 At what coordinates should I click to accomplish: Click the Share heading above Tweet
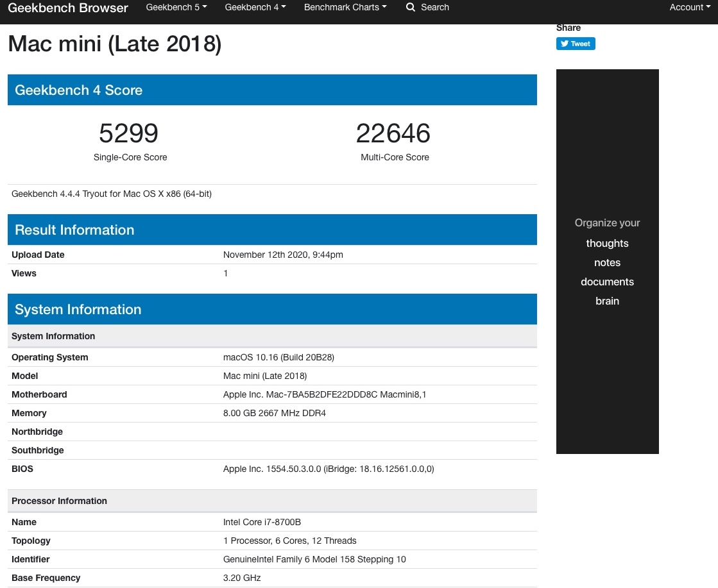pyautogui.click(x=568, y=28)
